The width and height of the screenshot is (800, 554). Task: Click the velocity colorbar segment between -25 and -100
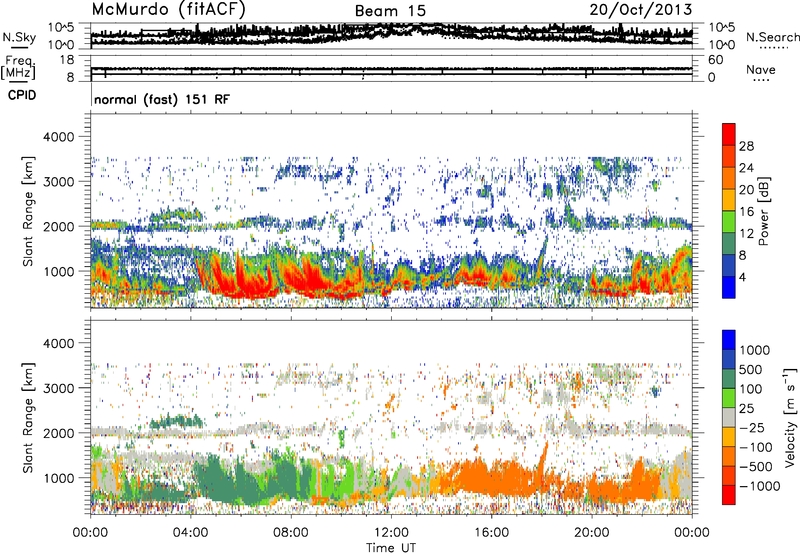click(729, 437)
